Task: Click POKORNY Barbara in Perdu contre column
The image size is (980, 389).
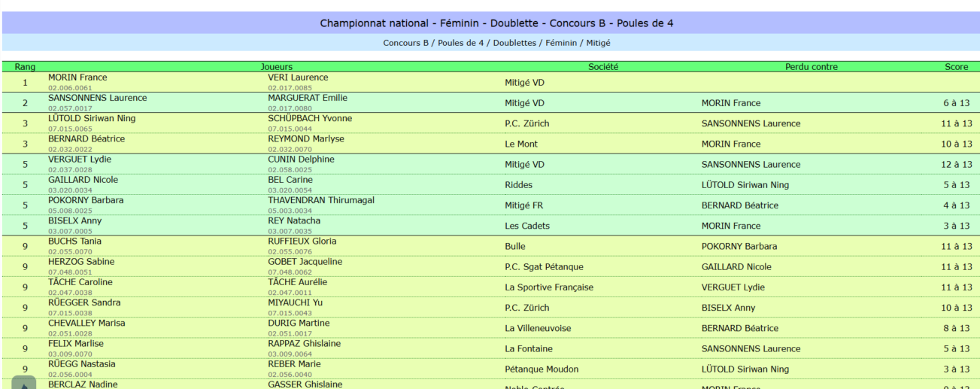Action: click(x=739, y=246)
